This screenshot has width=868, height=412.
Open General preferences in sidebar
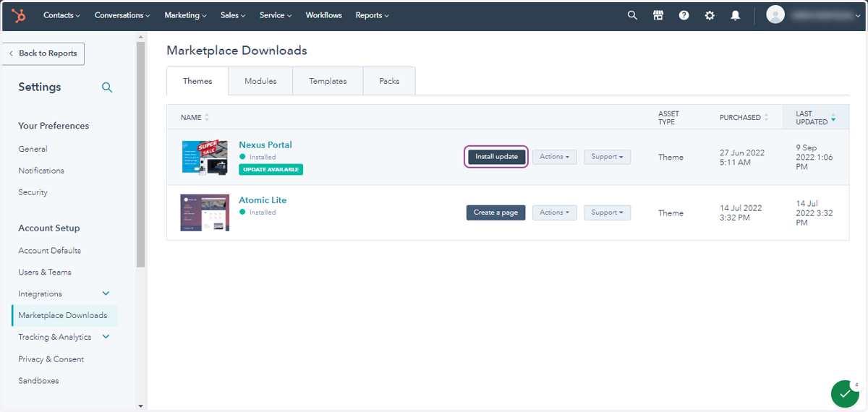pos(33,149)
